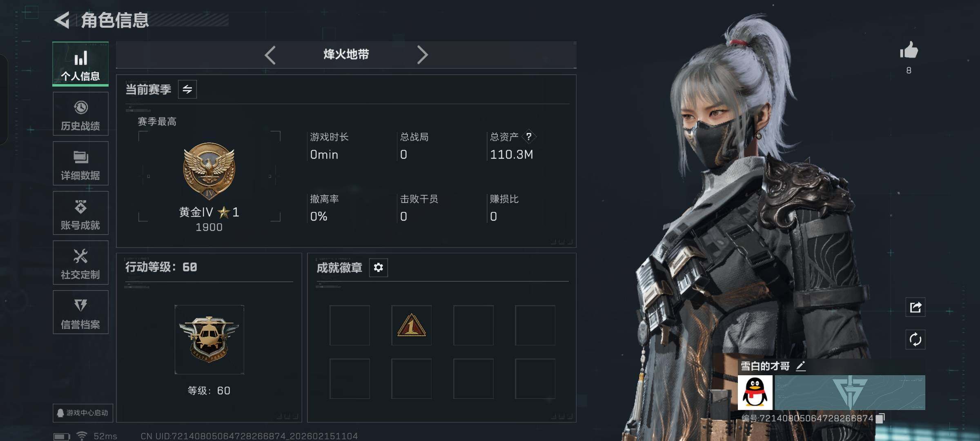Select the 账号成就 sidebar tab
Screen dimensions: 980x441
(x=80, y=213)
